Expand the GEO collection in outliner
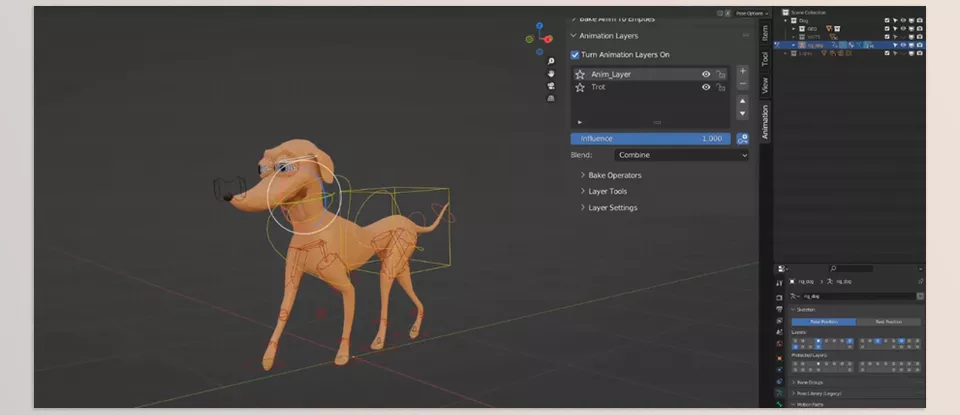This screenshot has height=415, width=960. click(x=793, y=29)
